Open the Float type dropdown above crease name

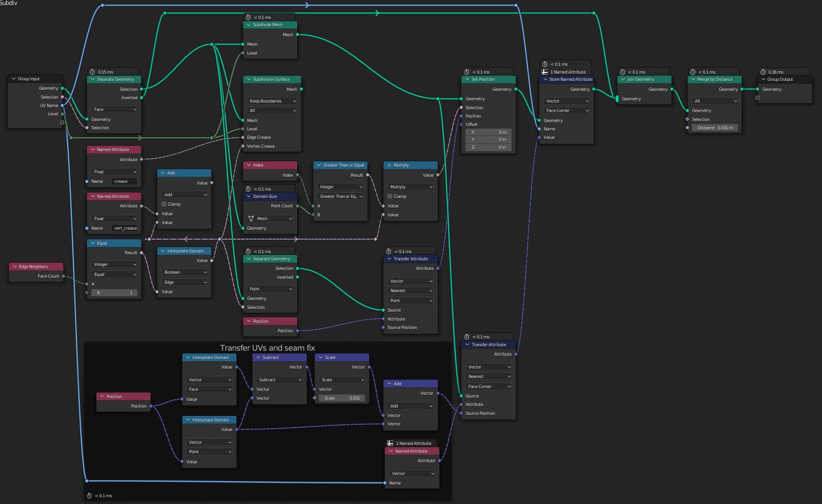click(x=114, y=172)
